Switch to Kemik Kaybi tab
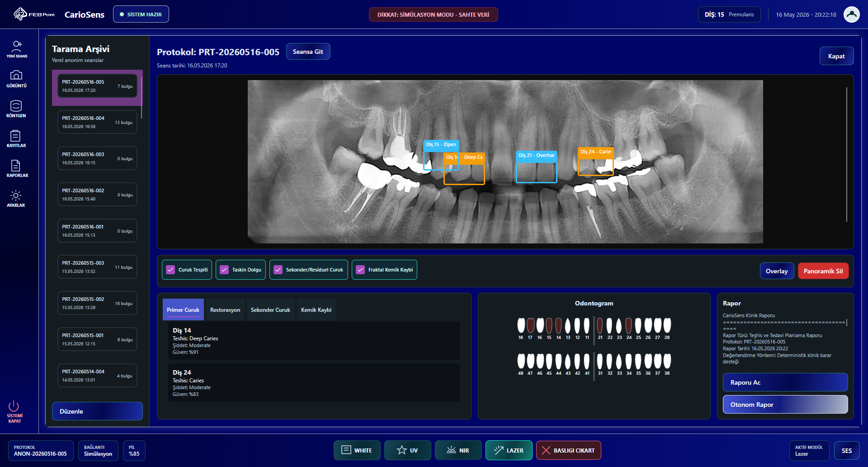The width and height of the screenshot is (868, 467). [x=316, y=310]
